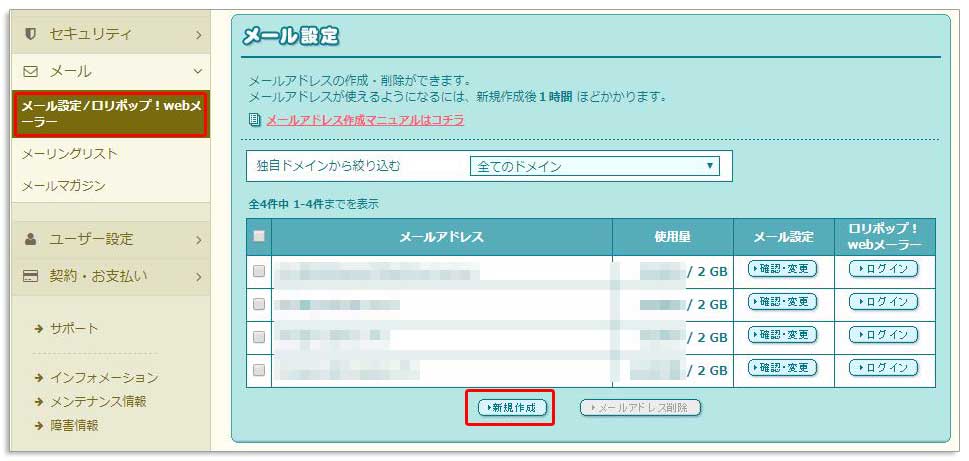Viewport: 969px width, 461px height.
Task: Select the ユーザー設定 sidebar section
Action: (111, 239)
